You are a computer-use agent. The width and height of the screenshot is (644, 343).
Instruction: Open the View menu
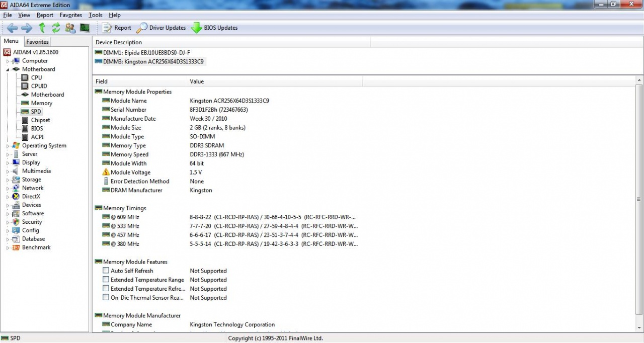[24, 15]
